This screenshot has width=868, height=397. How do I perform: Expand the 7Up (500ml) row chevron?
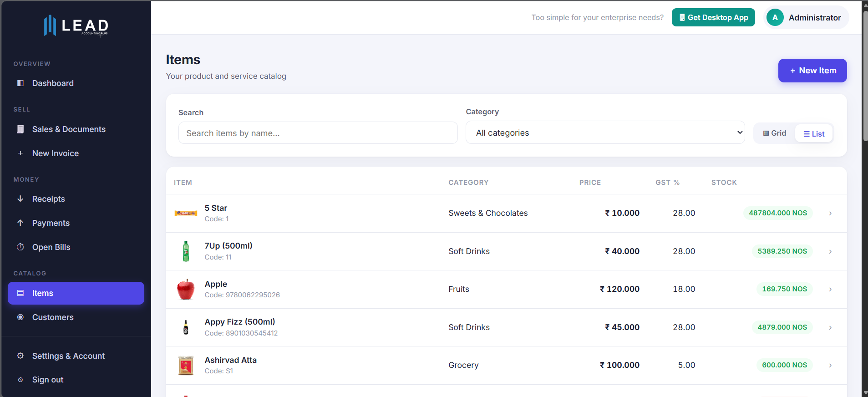(830, 251)
